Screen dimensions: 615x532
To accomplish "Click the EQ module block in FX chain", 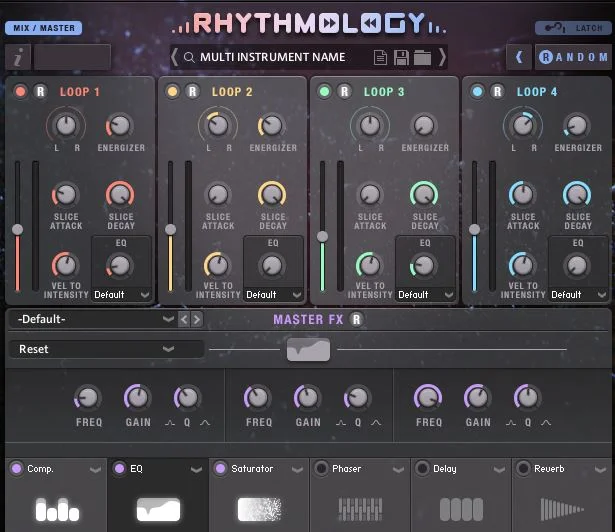I will pyautogui.click(x=308, y=350).
